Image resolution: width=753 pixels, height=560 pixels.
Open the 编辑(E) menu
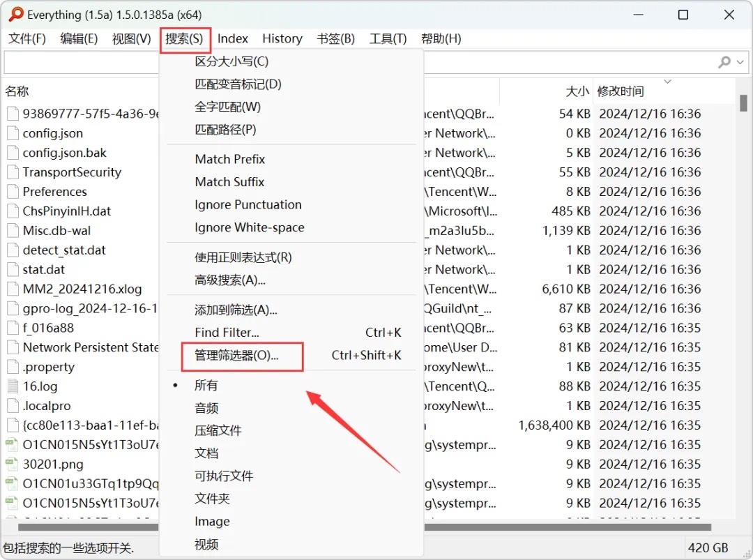(79, 38)
